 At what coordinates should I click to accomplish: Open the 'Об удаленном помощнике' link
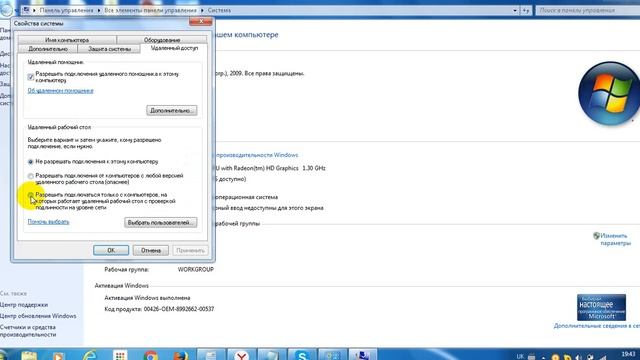tap(60, 91)
